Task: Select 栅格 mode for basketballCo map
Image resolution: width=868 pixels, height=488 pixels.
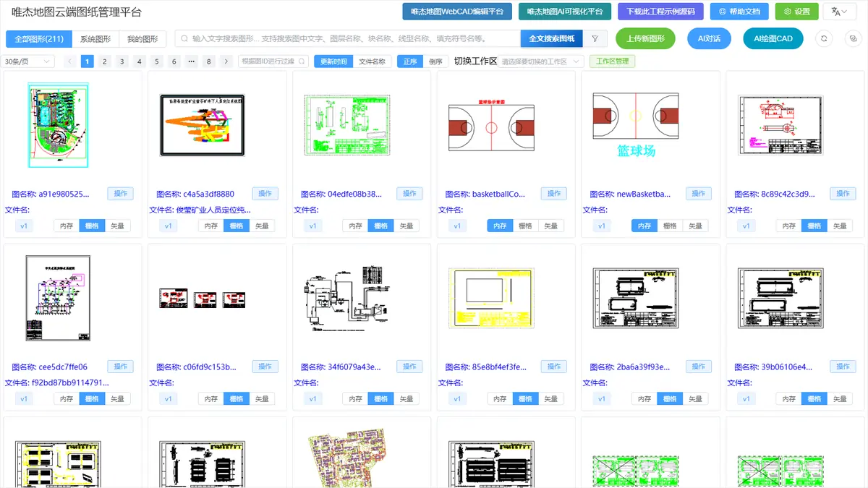Action: click(x=526, y=226)
